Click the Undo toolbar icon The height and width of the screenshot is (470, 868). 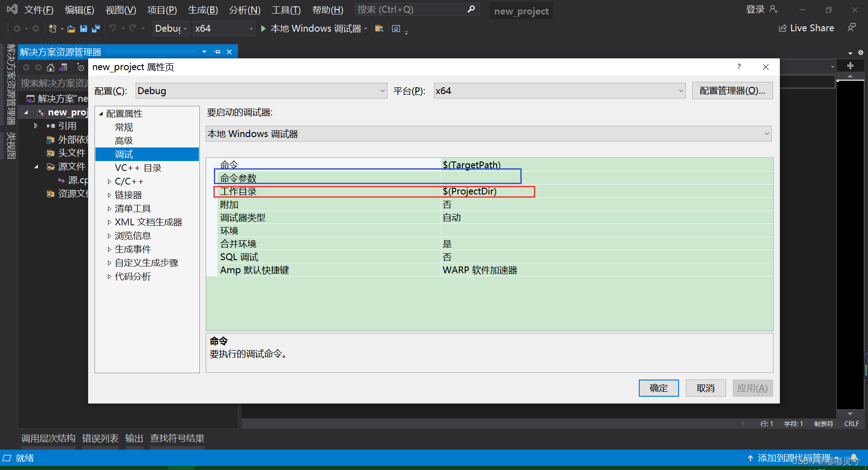pos(113,28)
